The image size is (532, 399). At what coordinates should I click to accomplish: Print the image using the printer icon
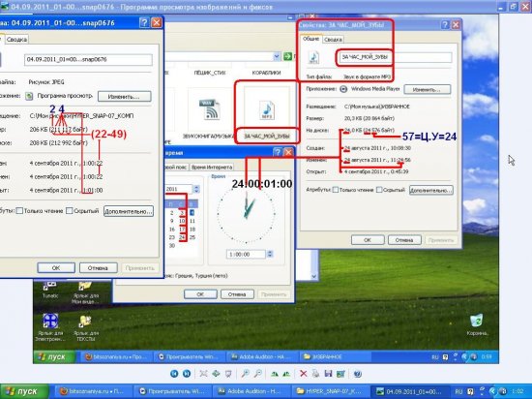click(x=315, y=374)
